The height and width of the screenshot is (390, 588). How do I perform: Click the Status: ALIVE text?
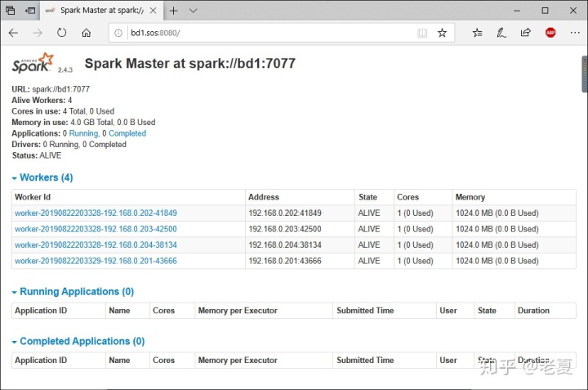point(37,155)
